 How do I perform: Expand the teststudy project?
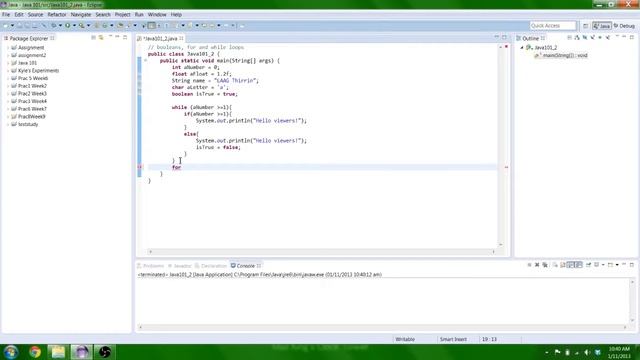[x=8, y=124]
